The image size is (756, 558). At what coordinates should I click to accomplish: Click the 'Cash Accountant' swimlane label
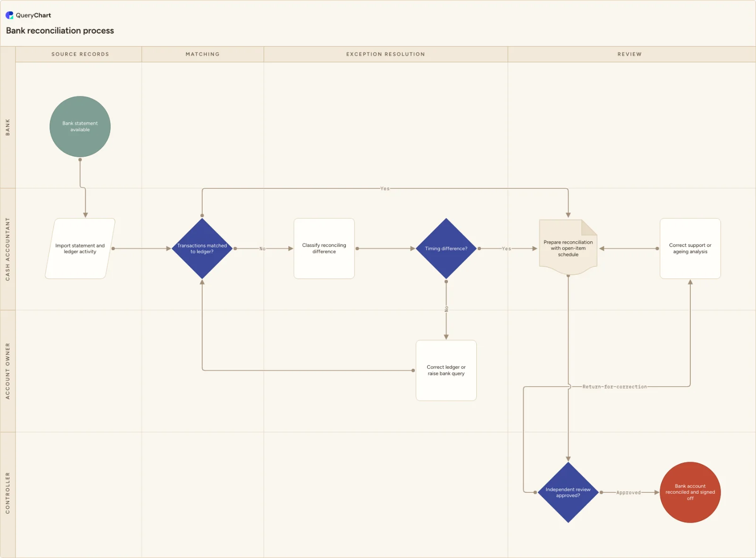coord(8,249)
